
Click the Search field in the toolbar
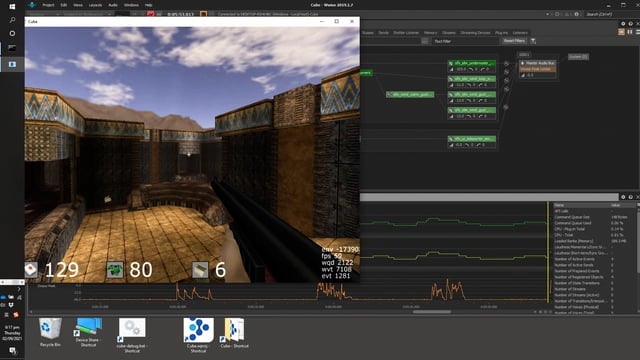[x=611, y=14]
